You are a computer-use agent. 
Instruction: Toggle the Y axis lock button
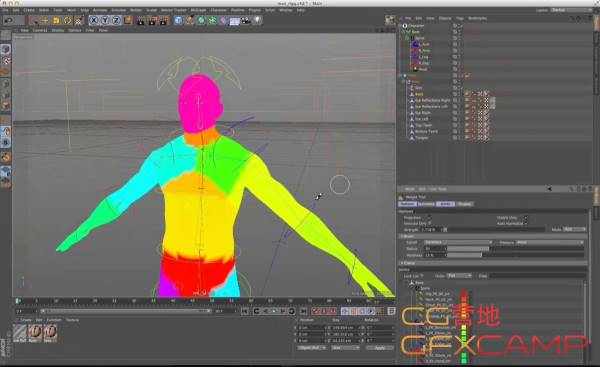[x=105, y=20]
